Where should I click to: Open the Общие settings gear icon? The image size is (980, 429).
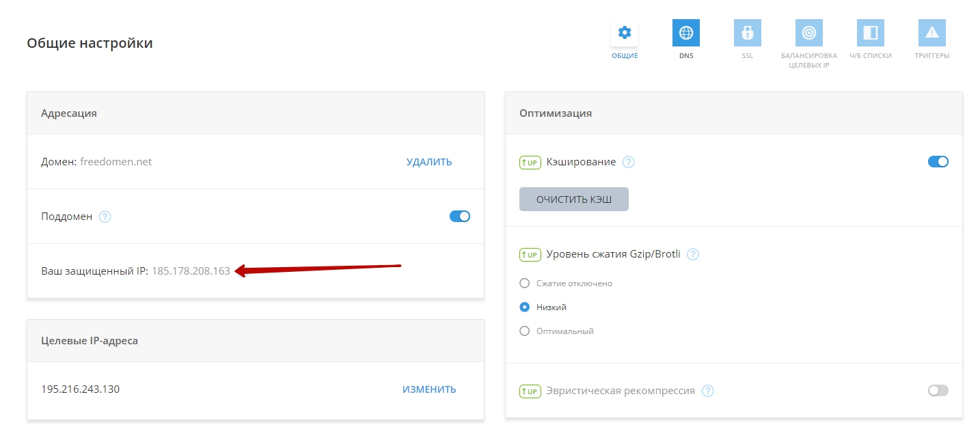point(624,33)
